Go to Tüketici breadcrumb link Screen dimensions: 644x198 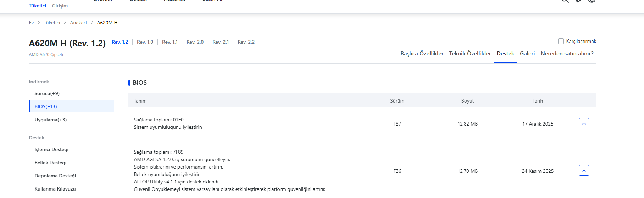[52, 23]
